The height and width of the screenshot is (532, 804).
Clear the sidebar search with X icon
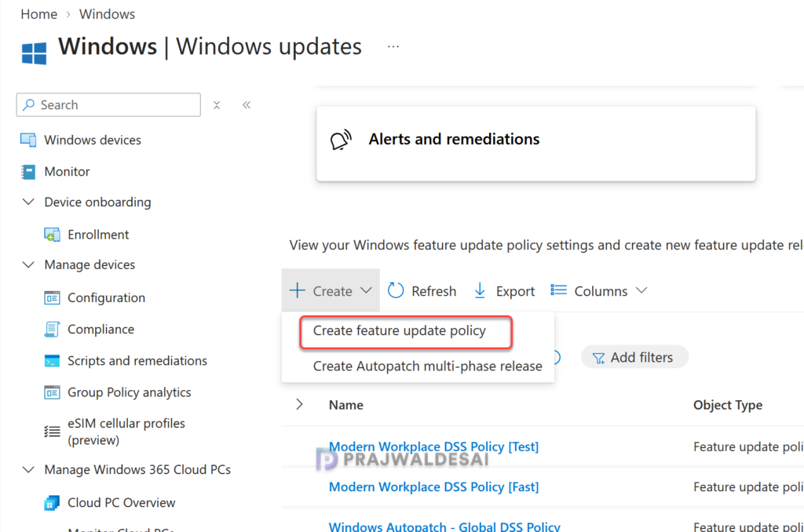point(217,105)
